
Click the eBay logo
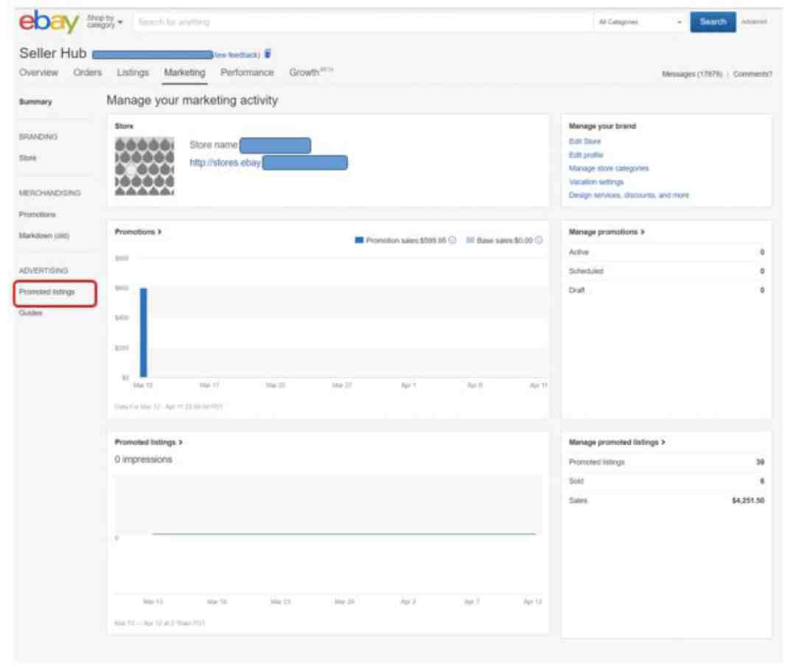49,21
